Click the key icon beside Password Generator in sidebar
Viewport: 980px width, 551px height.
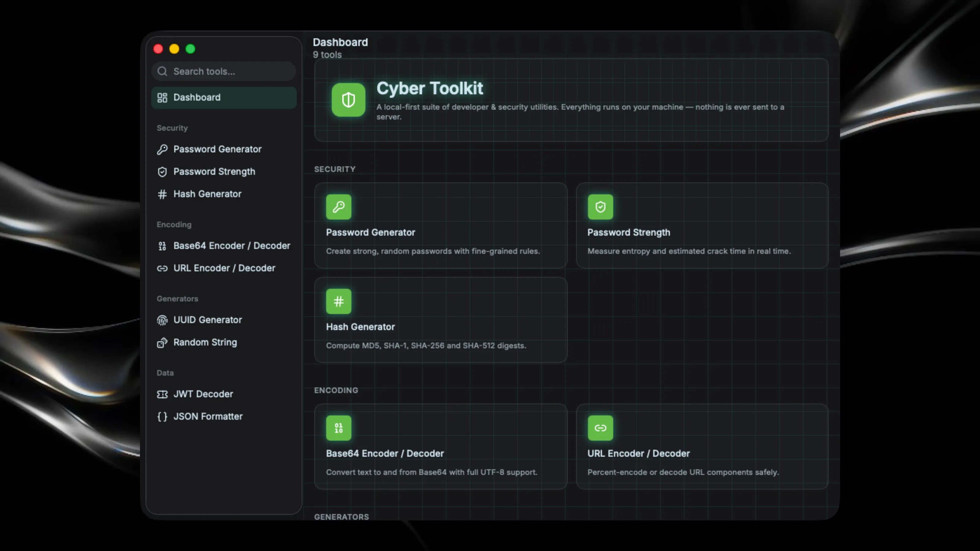162,149
